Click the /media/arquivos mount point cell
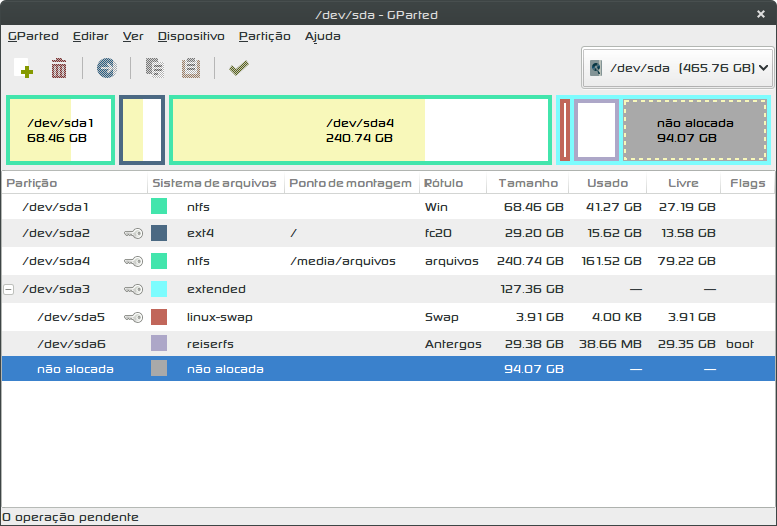 coord(343,261)
